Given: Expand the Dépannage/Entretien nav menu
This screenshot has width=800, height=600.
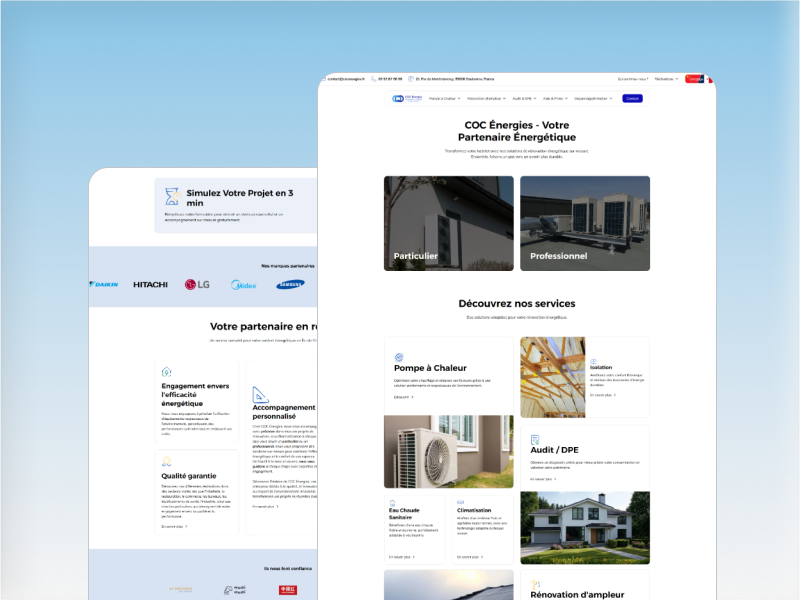Looking at the screenshot, I should [x=593, y=98].
